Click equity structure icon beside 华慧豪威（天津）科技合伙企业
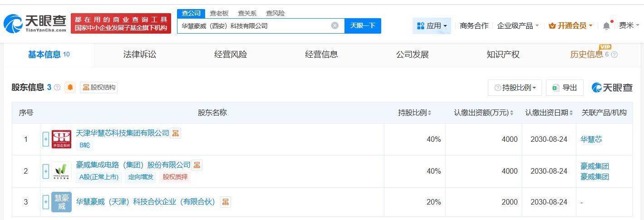 [x=225, y=202]
